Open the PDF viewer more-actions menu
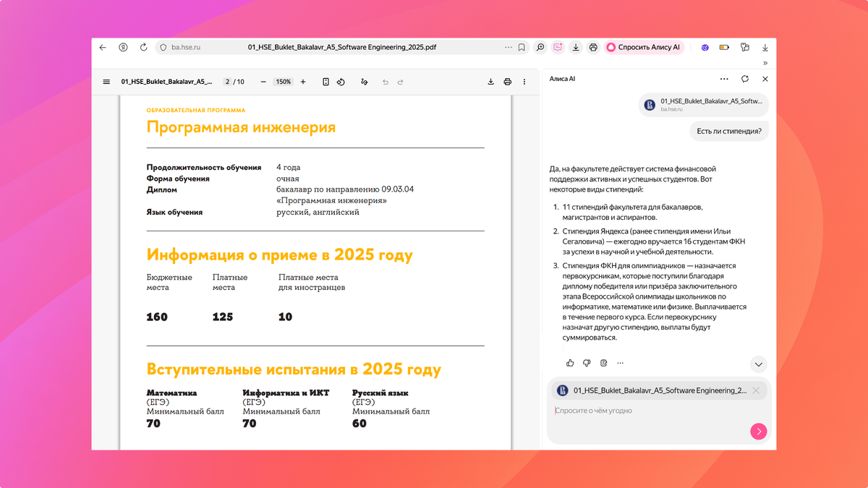The image size is (868, 488). 524,82
